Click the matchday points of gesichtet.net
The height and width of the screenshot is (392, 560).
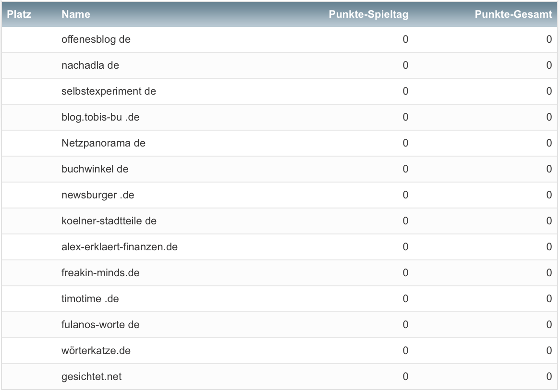(405, 377)
